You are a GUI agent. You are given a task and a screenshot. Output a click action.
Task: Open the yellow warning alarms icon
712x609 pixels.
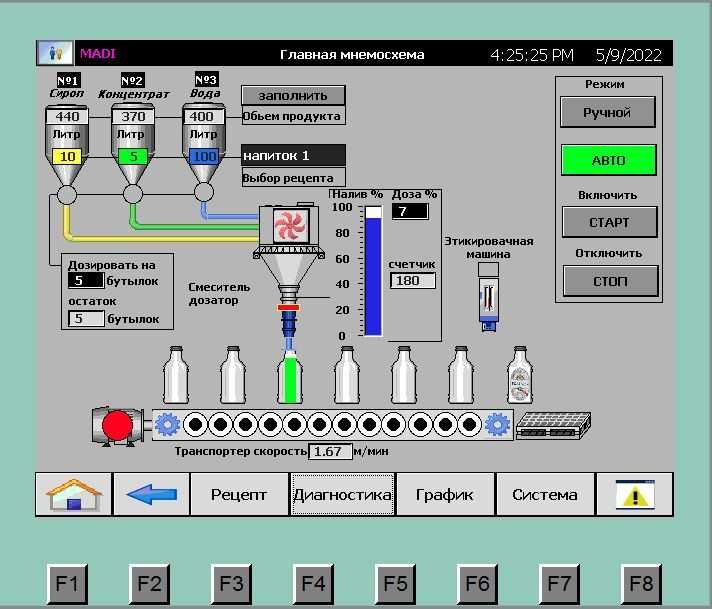click(635, 494)
